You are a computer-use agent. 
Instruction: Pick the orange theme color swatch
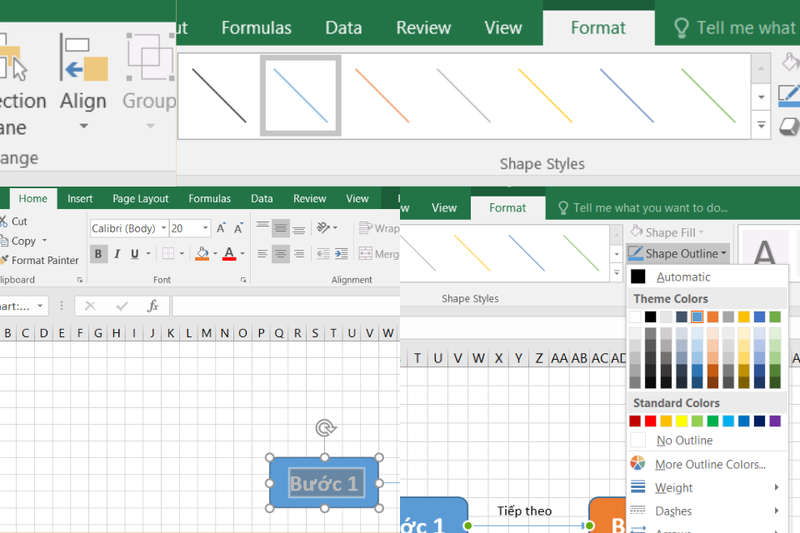click(713, 317)
